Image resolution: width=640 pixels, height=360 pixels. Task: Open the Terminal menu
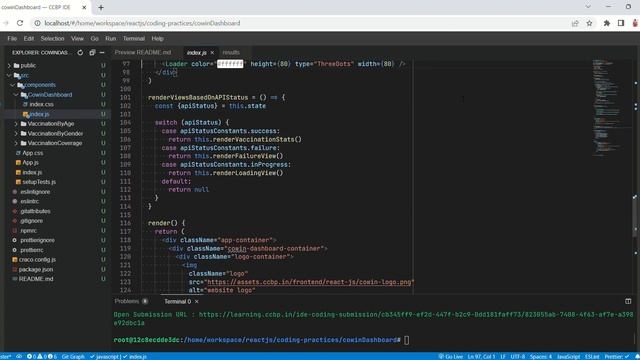134,38
